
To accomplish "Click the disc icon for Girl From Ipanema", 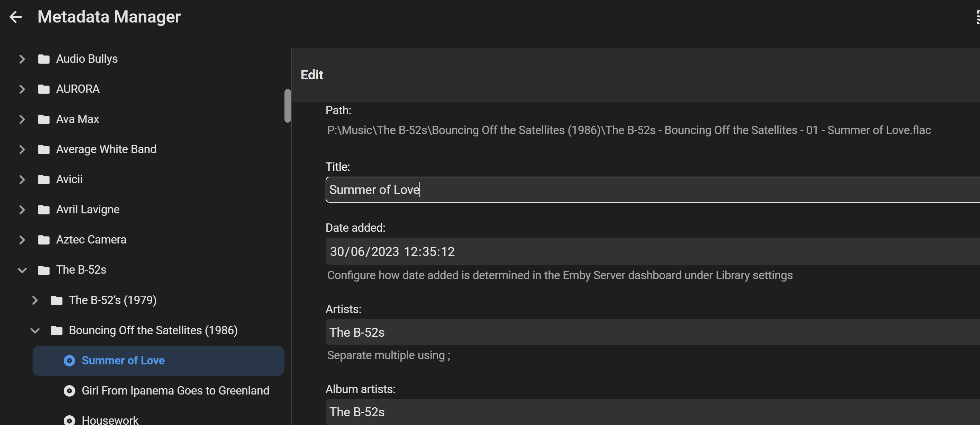I will pyautogui.click(x=69, y=391).
